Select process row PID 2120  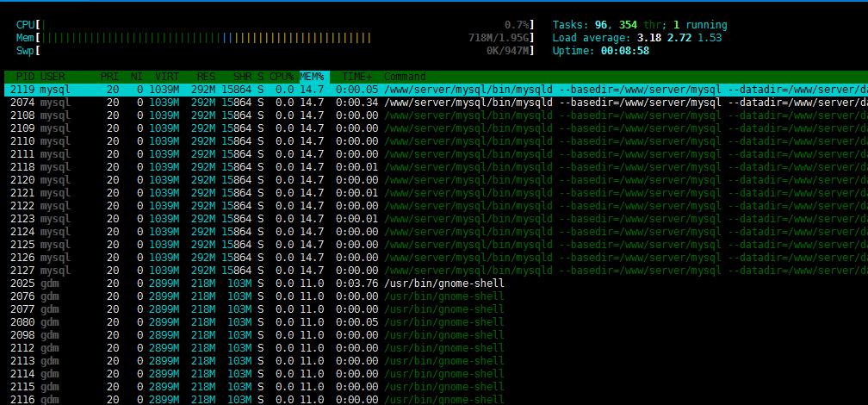(436, 180)
